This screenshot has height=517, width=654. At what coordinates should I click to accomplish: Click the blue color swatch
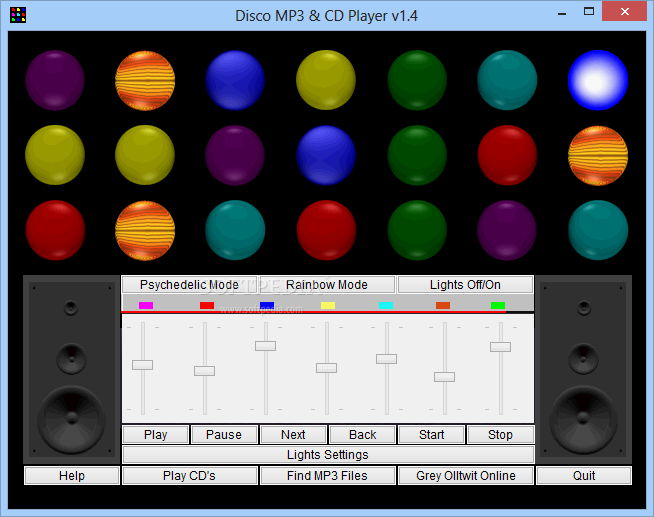267,305
